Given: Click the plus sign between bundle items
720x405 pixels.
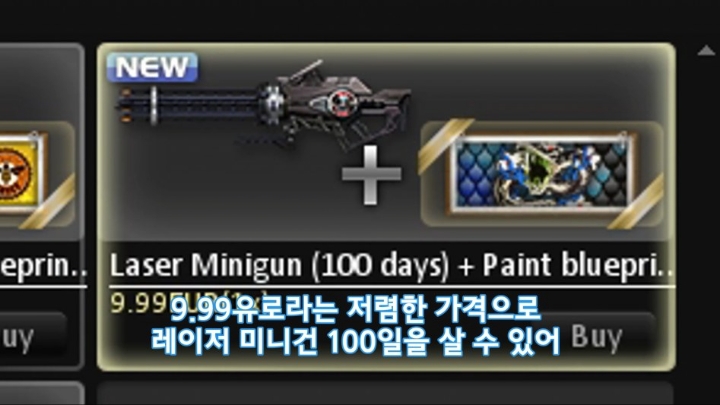Looking at the screenshot, I should click(x=371, y=174).
